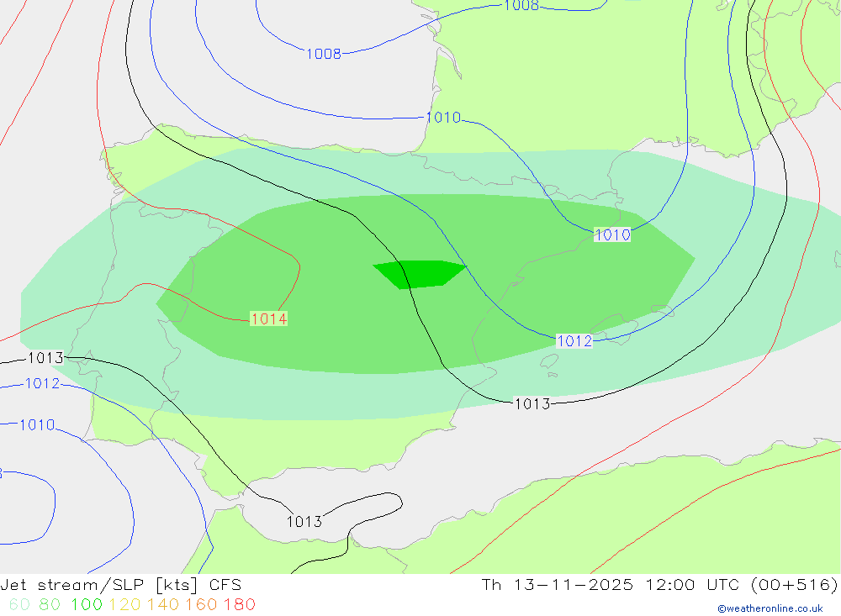Click the blue 1012 label near the Balearic Islands
Image resolution: width=841 pixels, height=616 pixels.
click(574, 341)
